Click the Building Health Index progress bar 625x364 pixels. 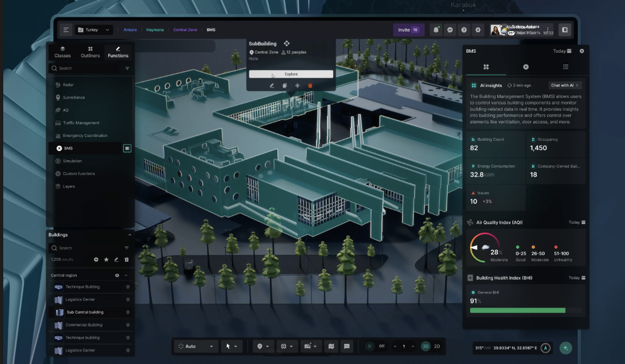point(524,311)
